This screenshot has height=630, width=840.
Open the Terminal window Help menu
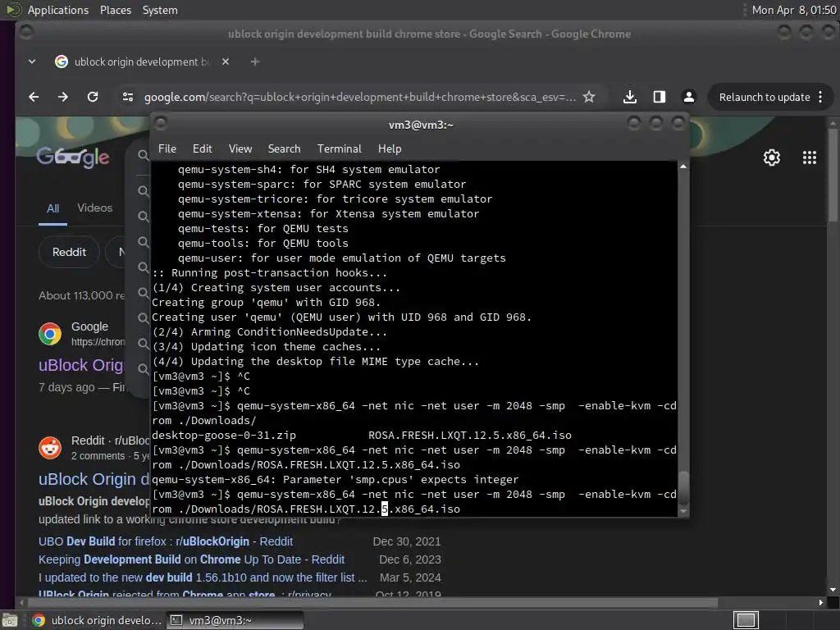390,148
